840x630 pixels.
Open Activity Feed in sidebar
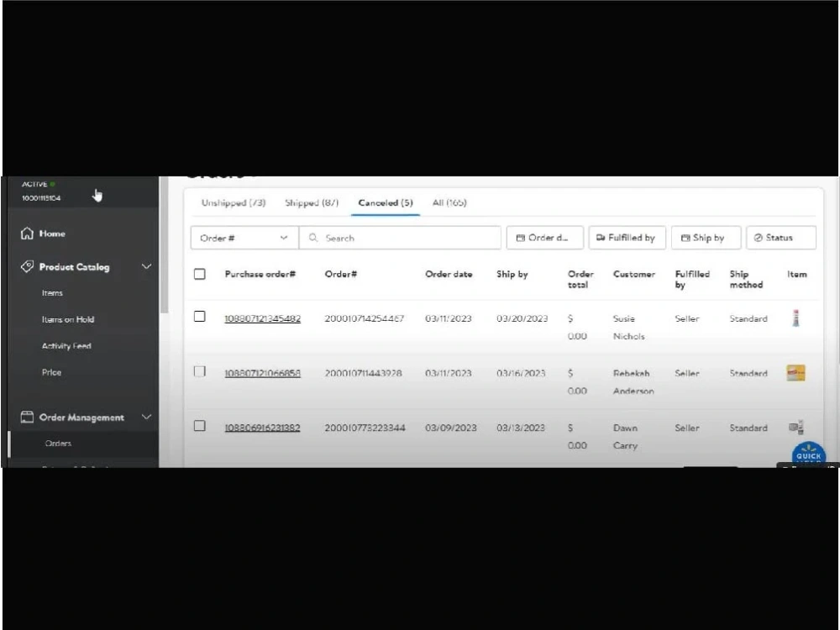coord(66,346)
